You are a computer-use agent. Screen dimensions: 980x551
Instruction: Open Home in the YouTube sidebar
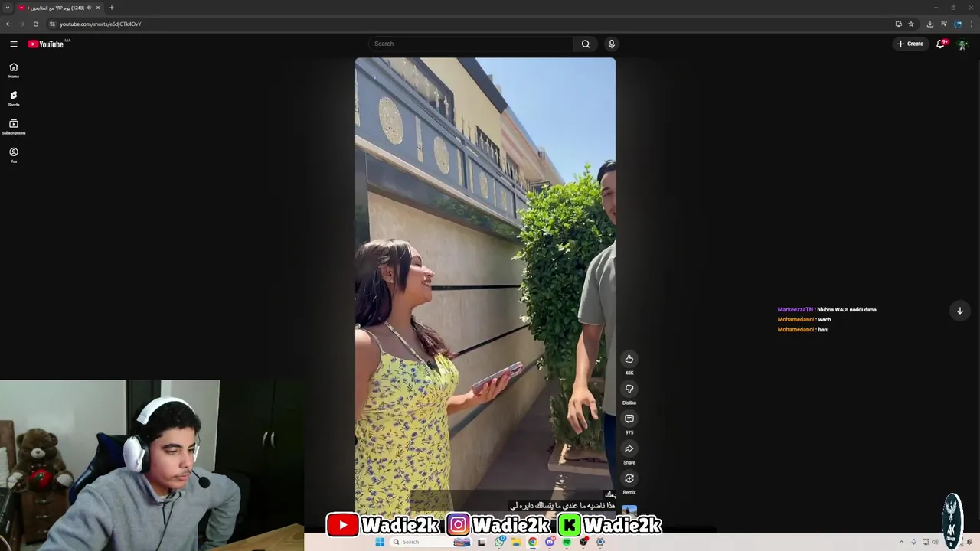[13, 70]
